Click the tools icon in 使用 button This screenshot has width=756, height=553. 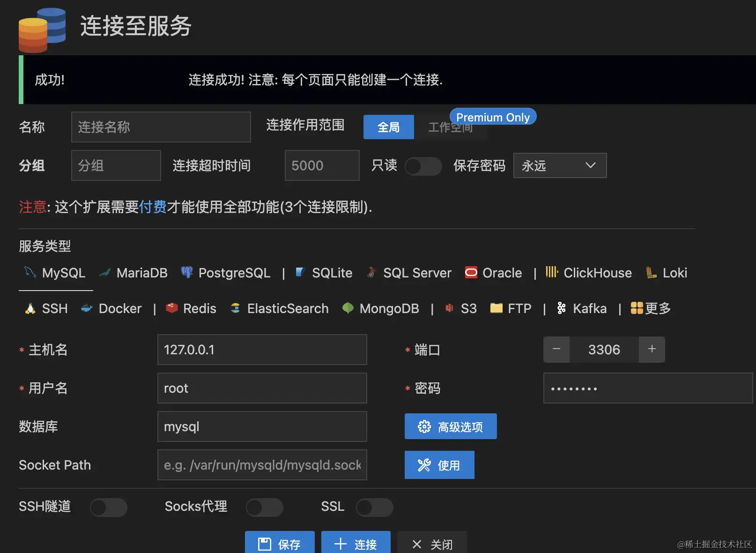[x=424, y=465]
